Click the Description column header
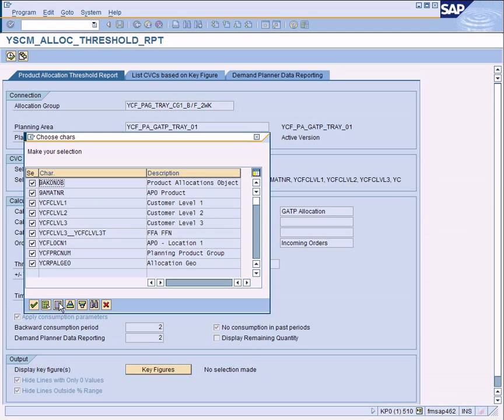 point(194,173)
